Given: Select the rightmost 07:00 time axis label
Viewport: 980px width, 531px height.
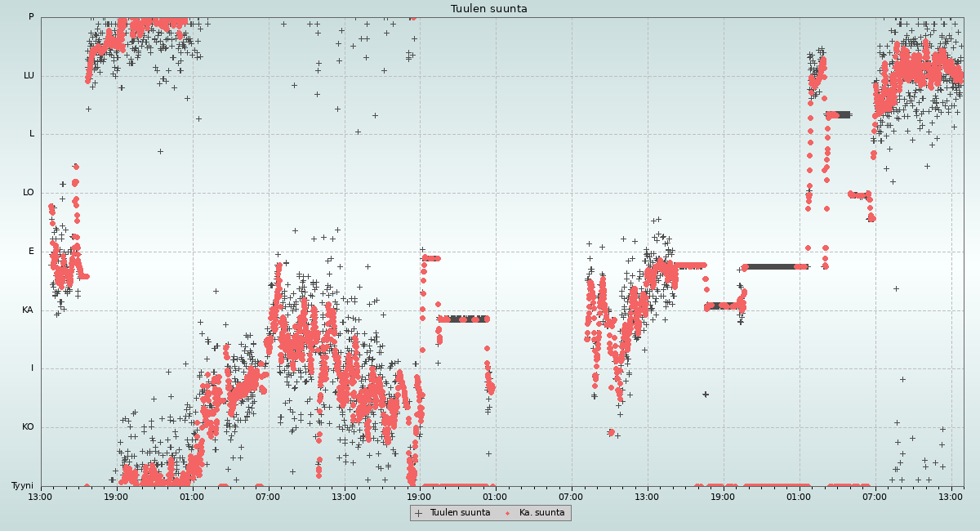Looking at the screenshot, I should (875, 496).
